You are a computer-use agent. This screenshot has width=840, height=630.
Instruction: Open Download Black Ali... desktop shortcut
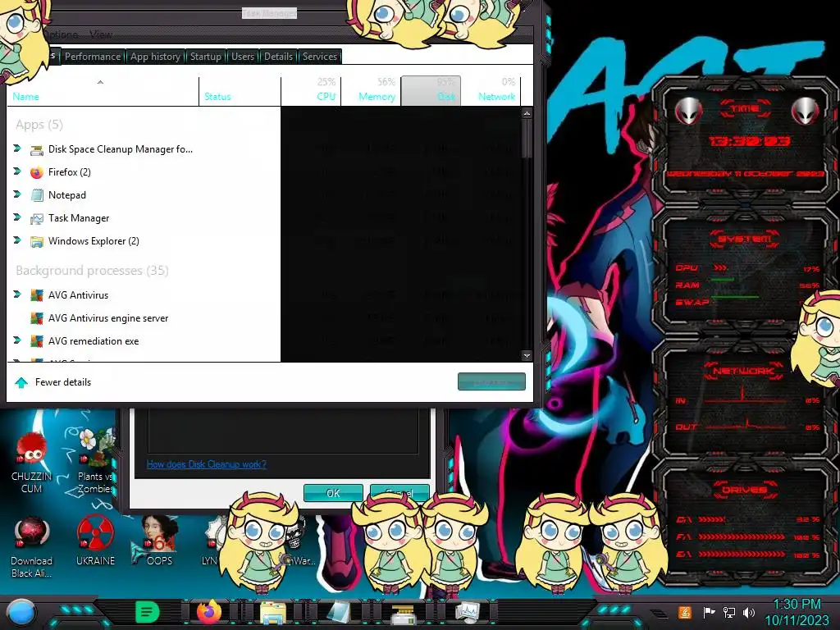pos(32,547)
